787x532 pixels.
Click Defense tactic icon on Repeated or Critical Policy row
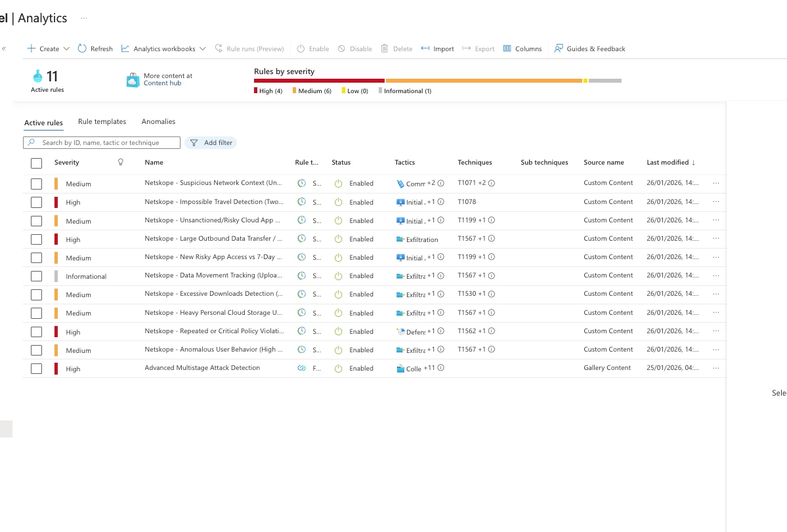point(400,331)
